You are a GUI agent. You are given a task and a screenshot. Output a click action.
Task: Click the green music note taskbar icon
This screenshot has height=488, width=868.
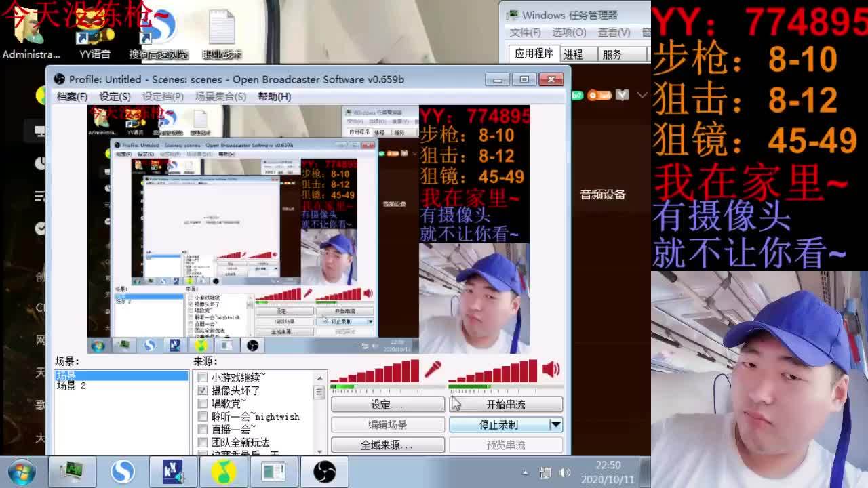(224, 472)
